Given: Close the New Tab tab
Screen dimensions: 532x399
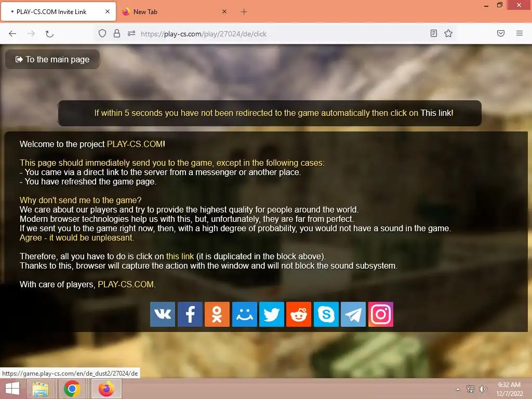Looking at the screenshot, I should [224, 11].
